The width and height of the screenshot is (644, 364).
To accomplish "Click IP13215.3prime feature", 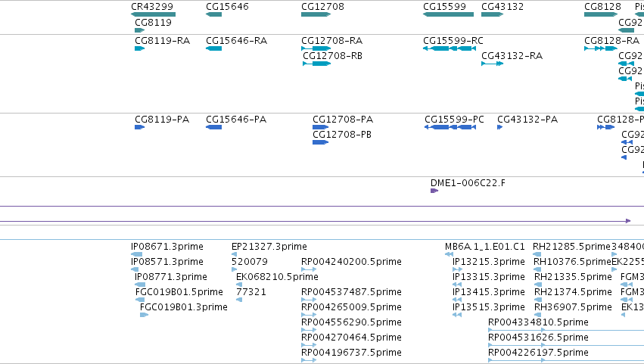I will coord(458,269).
